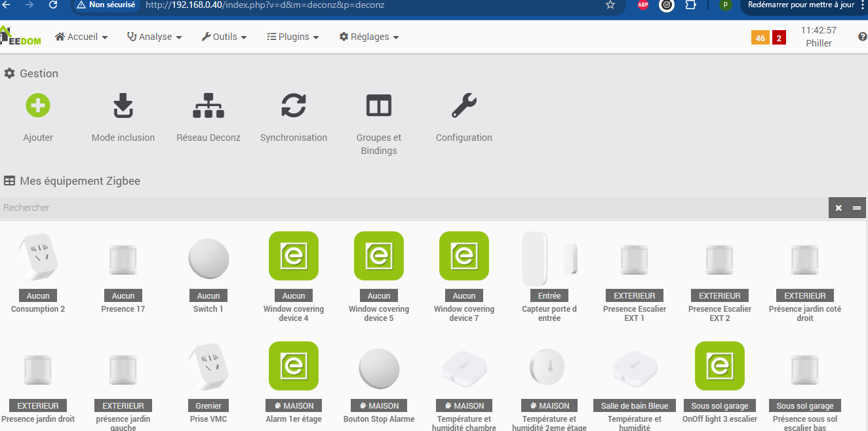Expand the Réglages dropdown menu
Image resolution: width=868 pixels, height=431 pixels.
369,37
